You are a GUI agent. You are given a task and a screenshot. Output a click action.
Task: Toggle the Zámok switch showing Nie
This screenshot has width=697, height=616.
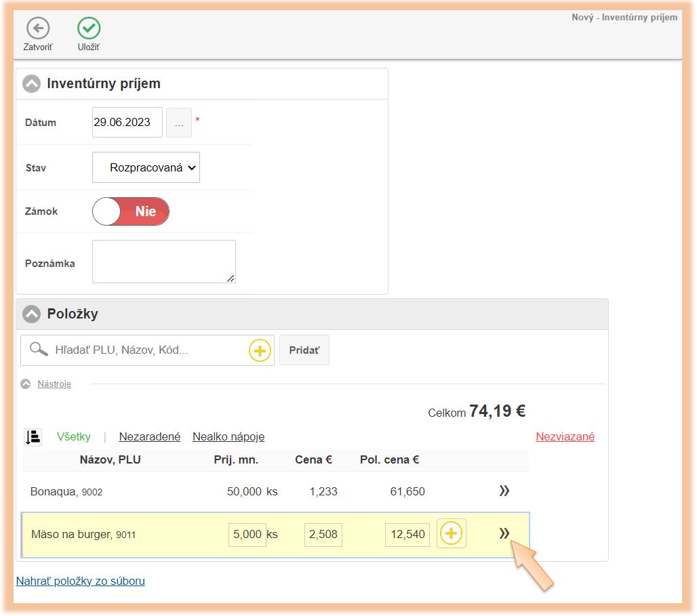pos(131,211)
